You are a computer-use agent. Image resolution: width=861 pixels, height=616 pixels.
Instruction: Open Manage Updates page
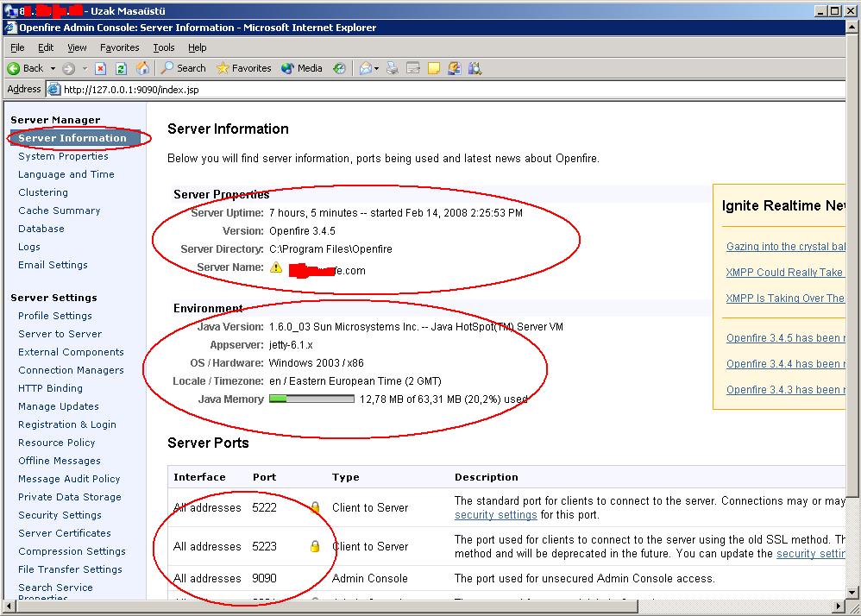[58, 406]
